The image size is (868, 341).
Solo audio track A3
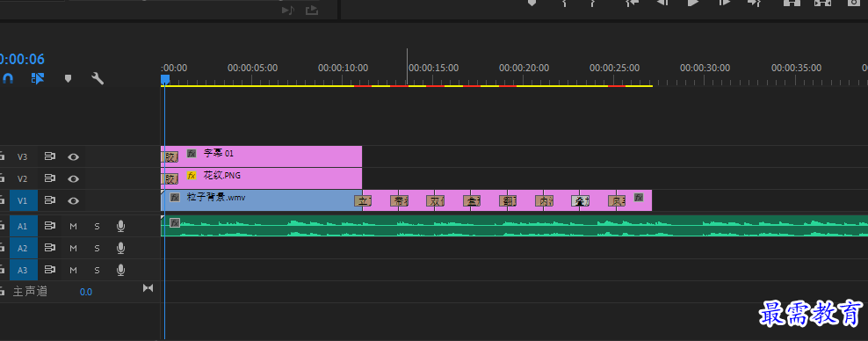coord(97,270)
